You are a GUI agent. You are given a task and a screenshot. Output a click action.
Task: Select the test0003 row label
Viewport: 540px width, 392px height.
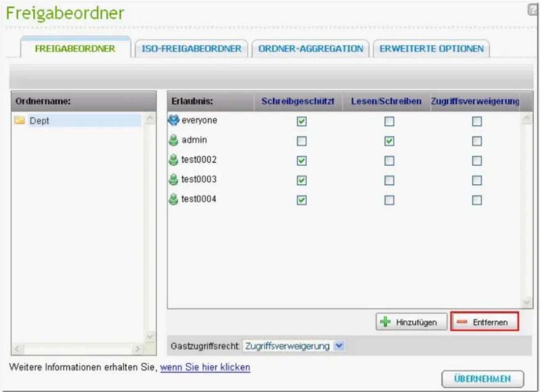[199, 179]
